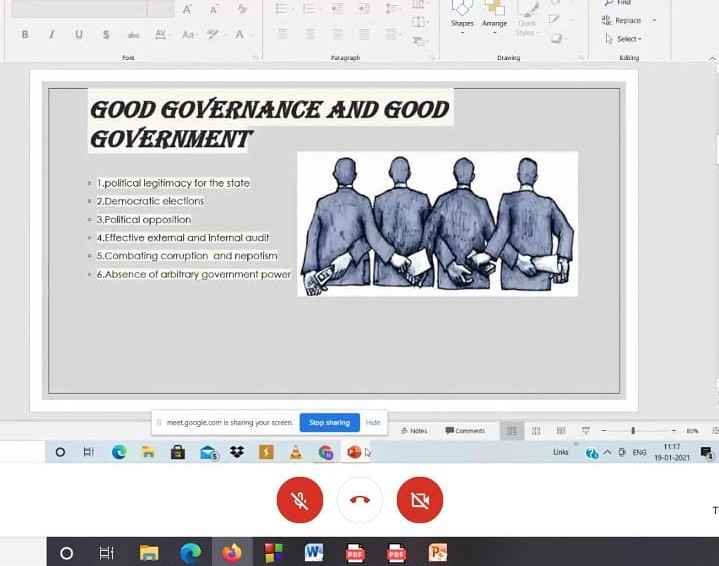
Task: Unmute the microphone in Google Meet
Action: 300,500
